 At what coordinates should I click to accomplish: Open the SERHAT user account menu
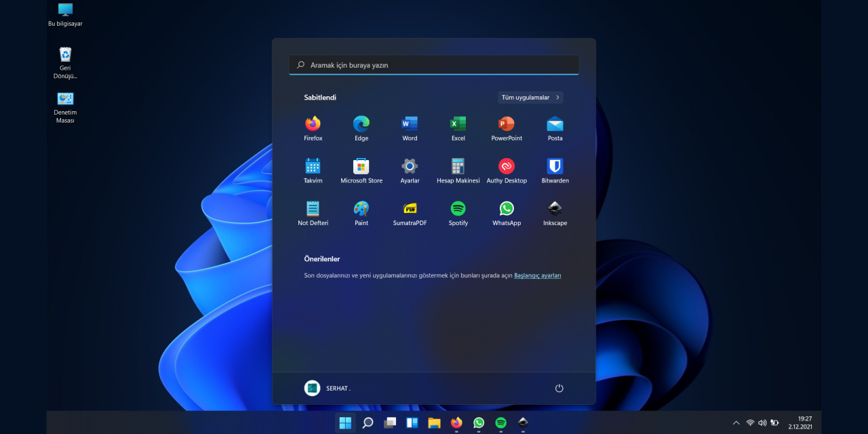point(328,388)
